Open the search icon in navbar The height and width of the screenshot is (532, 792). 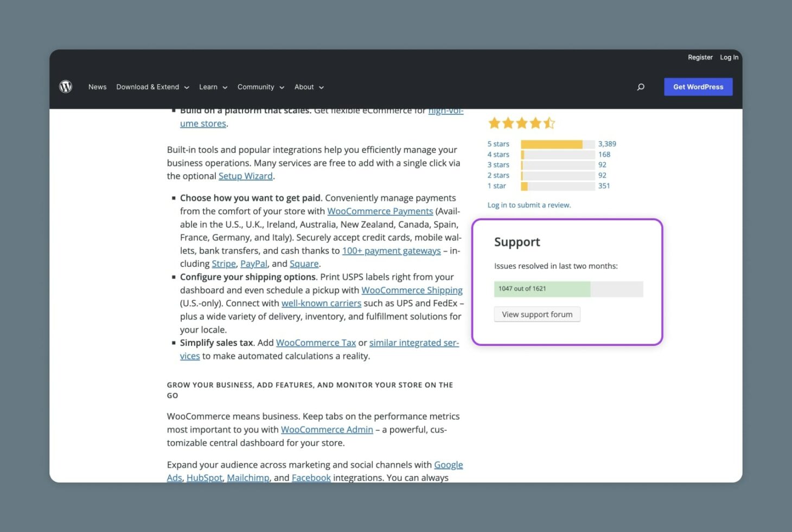click(x=641, y=87)
